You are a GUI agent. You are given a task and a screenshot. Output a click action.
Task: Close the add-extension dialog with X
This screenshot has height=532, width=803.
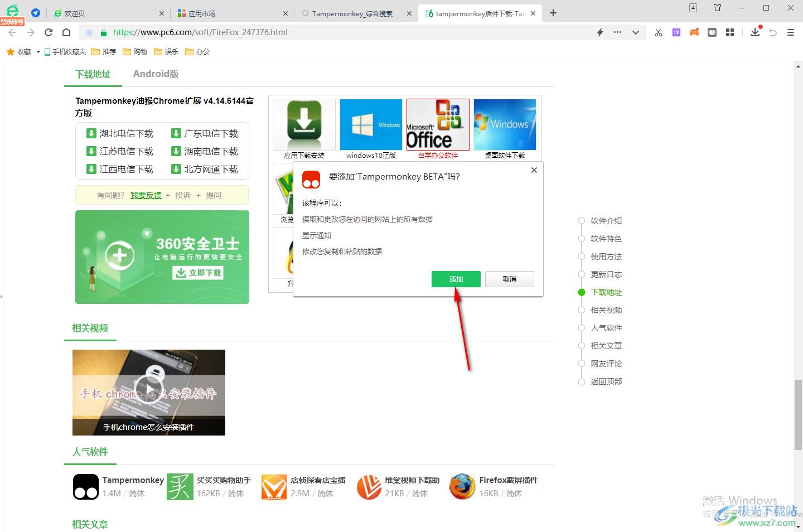[534, 170]
